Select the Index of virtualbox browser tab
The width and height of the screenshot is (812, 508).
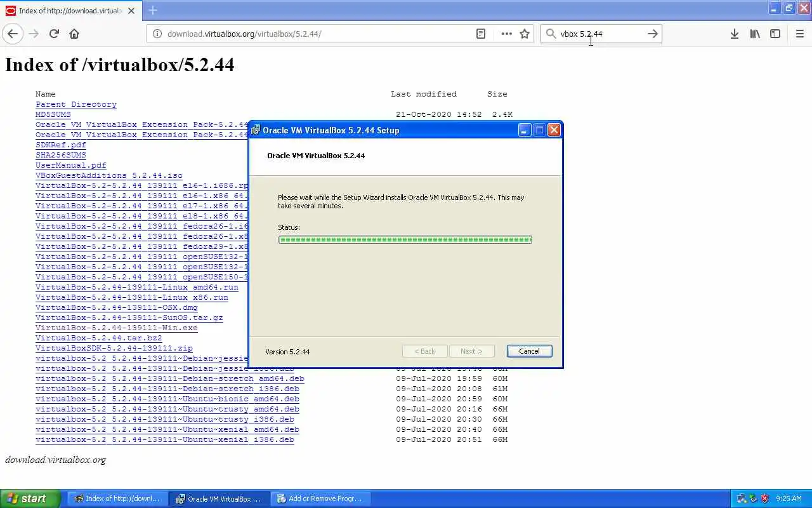click(x=70, y=11)
